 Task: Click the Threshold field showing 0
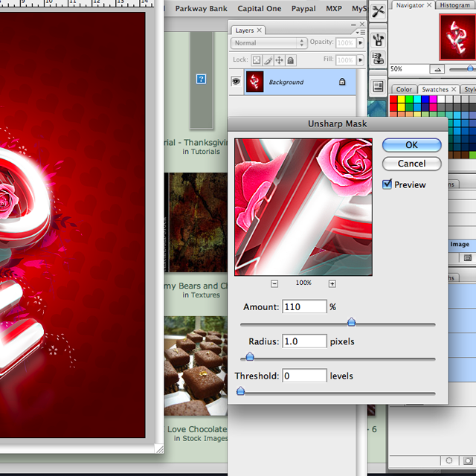pyautogui.click(x=304, y=376)
